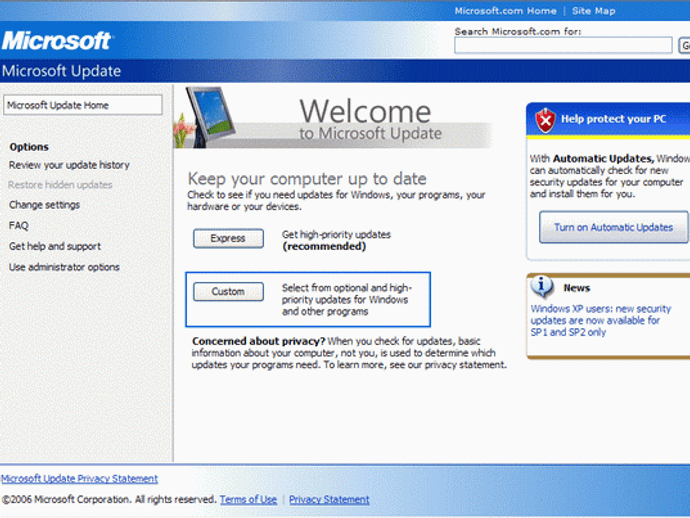Click Select from optional and high-priority updates text
Screen dimensions: 690x518
pos(347,300)
